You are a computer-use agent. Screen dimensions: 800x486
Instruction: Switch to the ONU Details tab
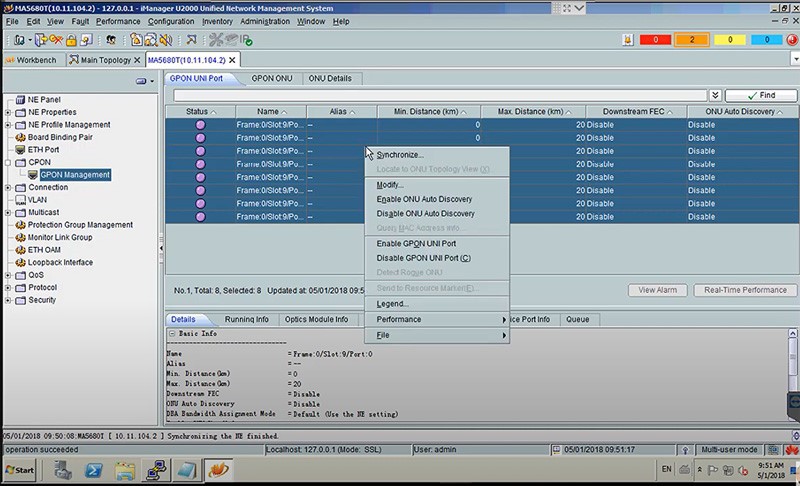tap(330, 79)
